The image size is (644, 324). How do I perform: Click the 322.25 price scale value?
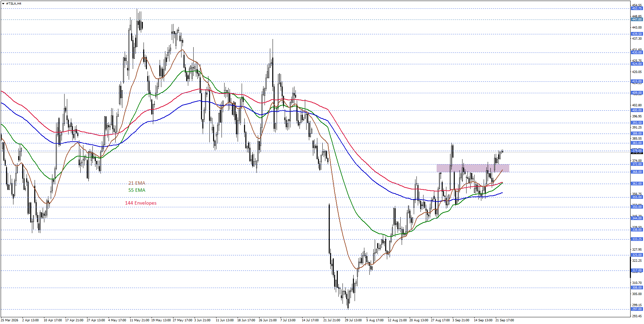tap(637, 260)
